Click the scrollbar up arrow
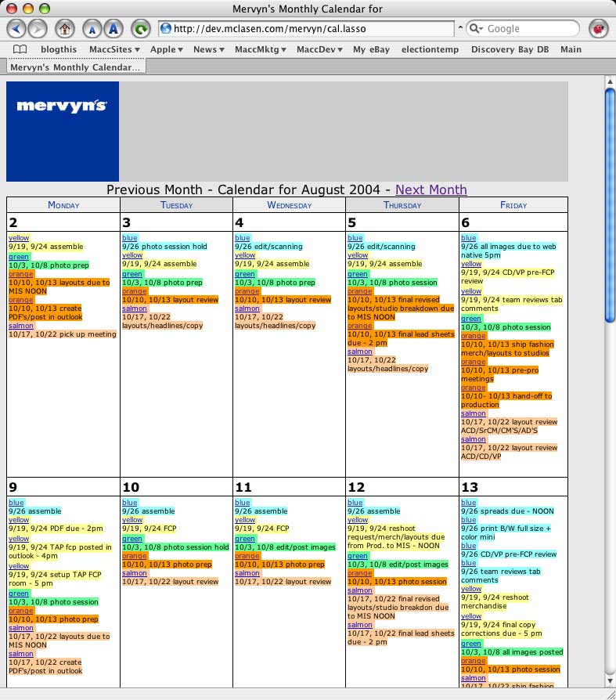This screenshot has height=700, width=616. [610, 82]
